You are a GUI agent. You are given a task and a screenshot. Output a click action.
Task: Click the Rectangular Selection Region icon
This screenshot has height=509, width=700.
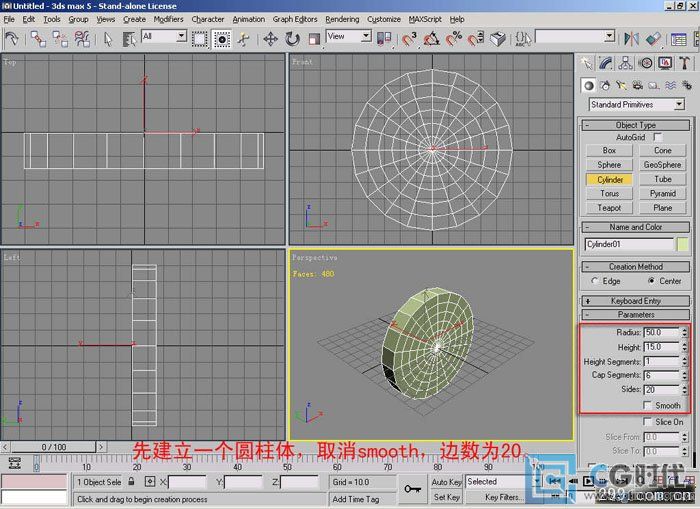(200, 39)
